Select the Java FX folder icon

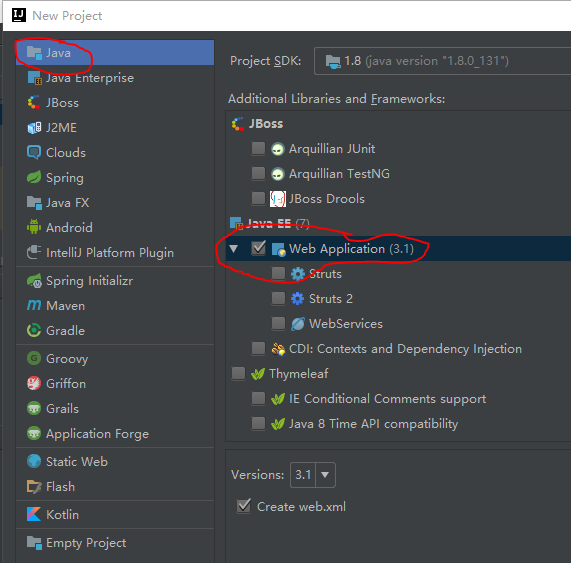click(x=34, y=202)
